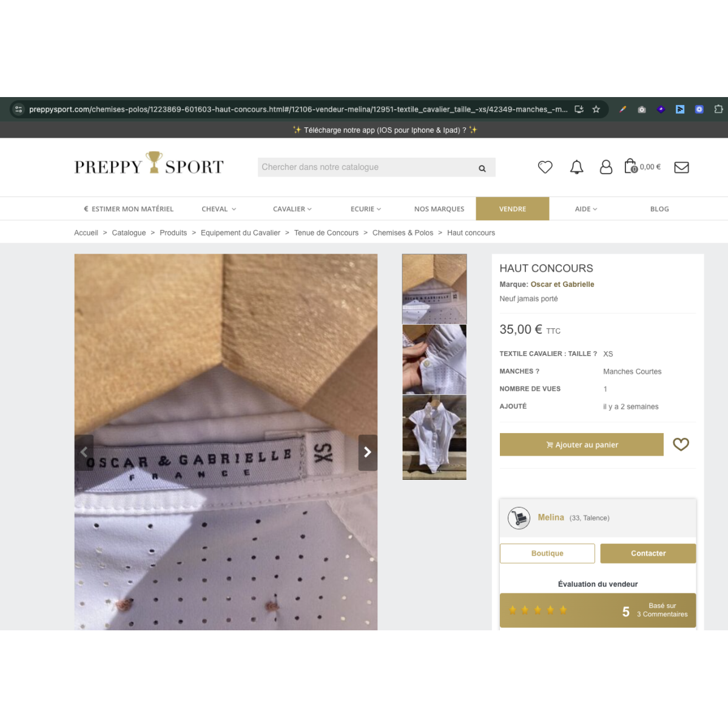Select the full shirt thumbnail image

pos(434,437)
